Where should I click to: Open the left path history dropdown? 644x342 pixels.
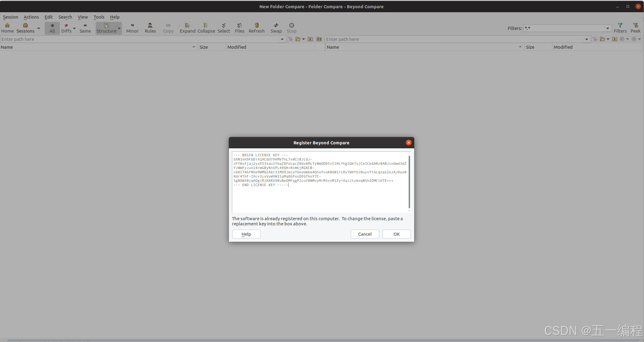pos(282,39)
